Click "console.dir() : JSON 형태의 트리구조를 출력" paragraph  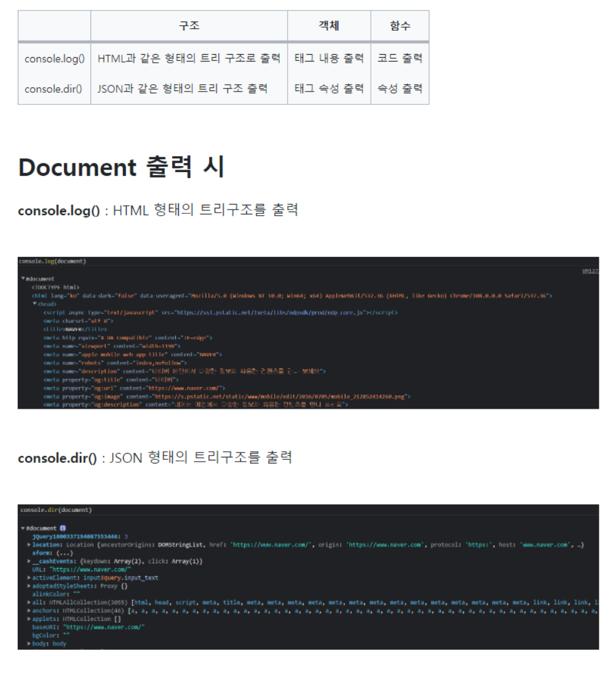(155, 457)
